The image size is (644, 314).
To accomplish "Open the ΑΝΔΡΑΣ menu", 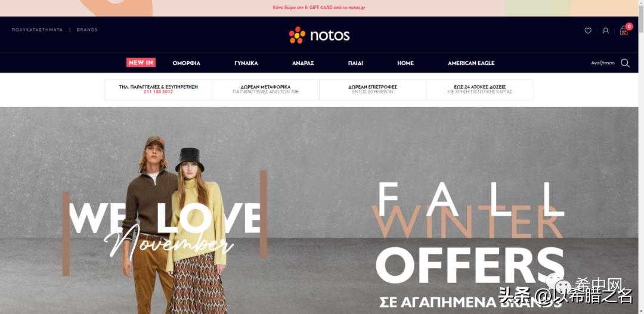I will tap(303, 63).
